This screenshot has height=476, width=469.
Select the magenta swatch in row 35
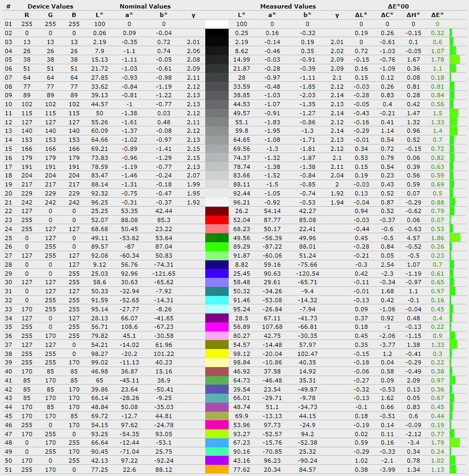tap(216, 327)
